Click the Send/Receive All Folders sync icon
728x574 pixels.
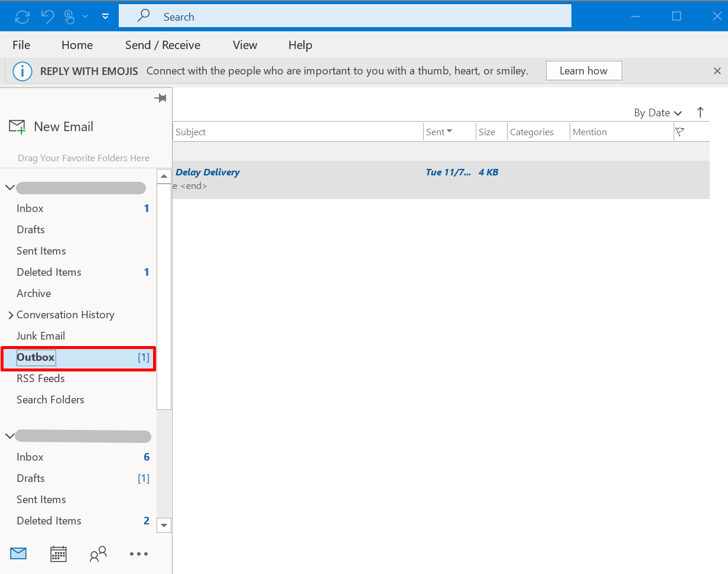click(22, 16)
